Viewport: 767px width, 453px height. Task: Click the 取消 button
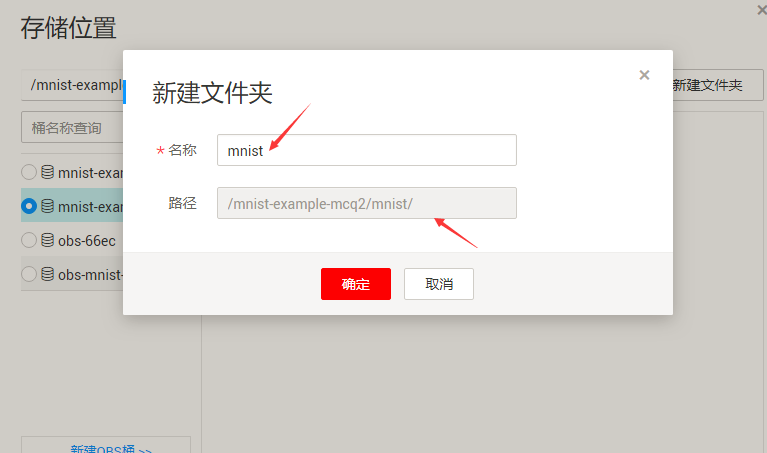pyautogui.click(x=439, y=284)
